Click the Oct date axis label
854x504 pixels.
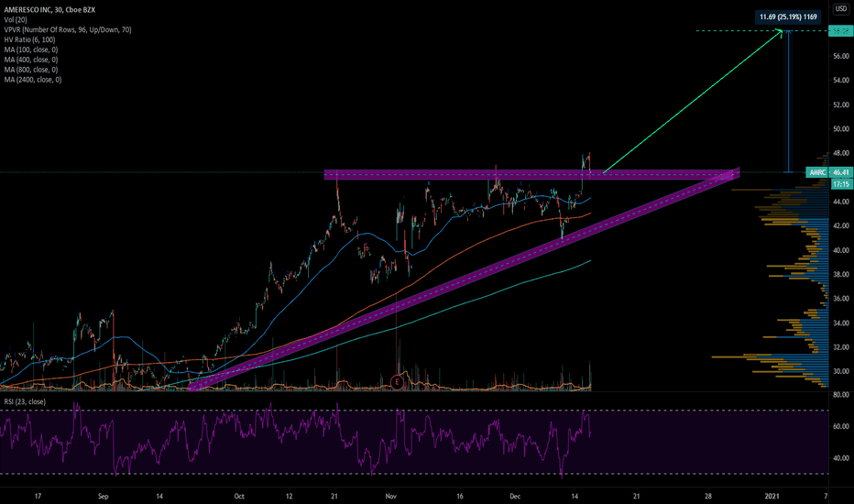[239, 497]
